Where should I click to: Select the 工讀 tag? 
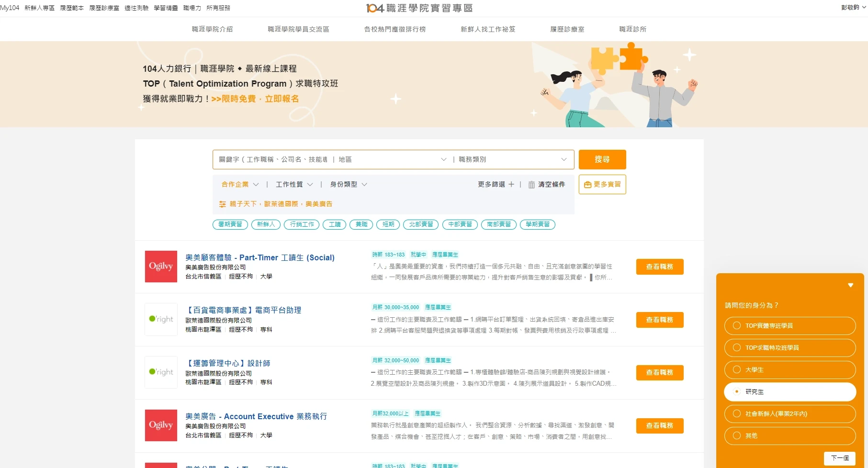pos(335,224)
